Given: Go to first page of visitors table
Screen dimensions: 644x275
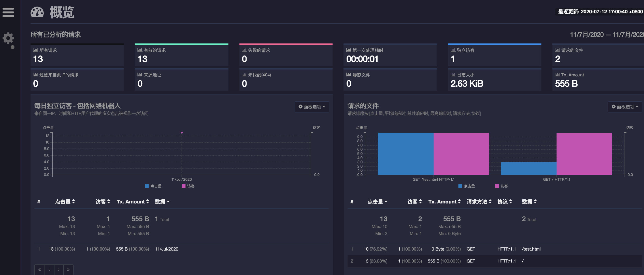Looking at the screenshot, I should point(39,270).
